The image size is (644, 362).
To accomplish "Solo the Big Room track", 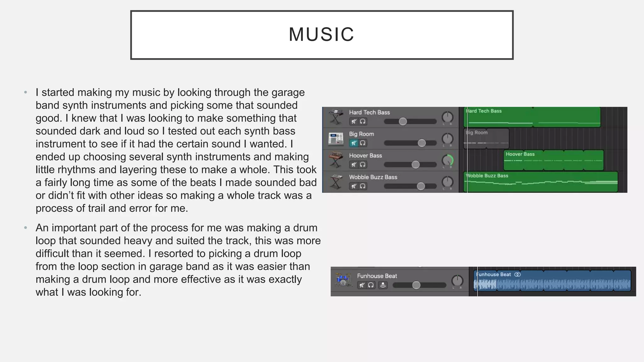I will point(363,143).
